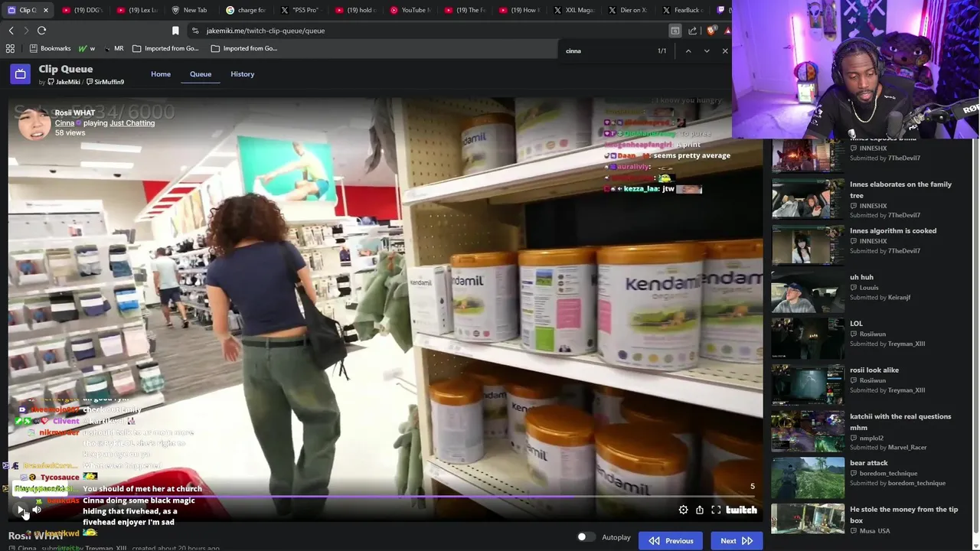Reload the current page

pyautogui.click(x=41, y=31)
